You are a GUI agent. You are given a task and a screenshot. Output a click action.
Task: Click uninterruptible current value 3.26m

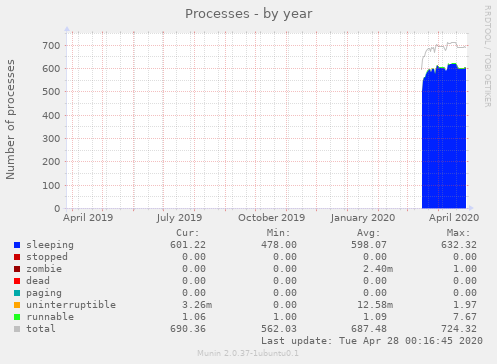click(x=197, y=305)
